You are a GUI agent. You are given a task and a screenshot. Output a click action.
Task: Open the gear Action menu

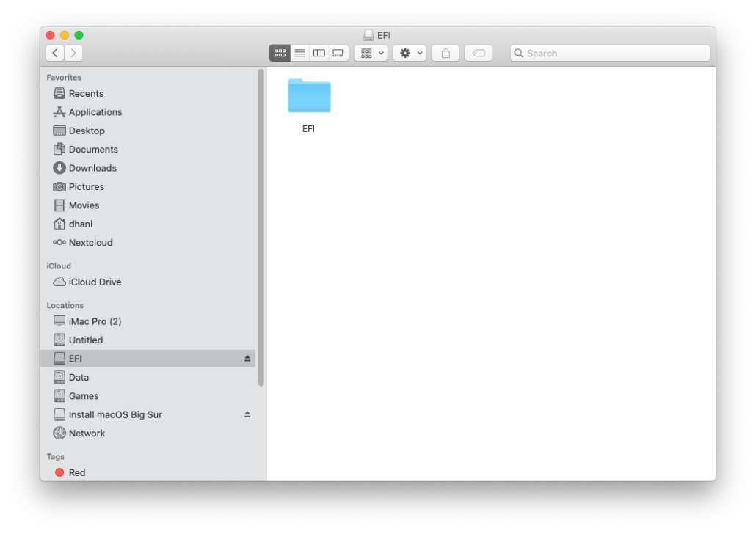[409, 53]
